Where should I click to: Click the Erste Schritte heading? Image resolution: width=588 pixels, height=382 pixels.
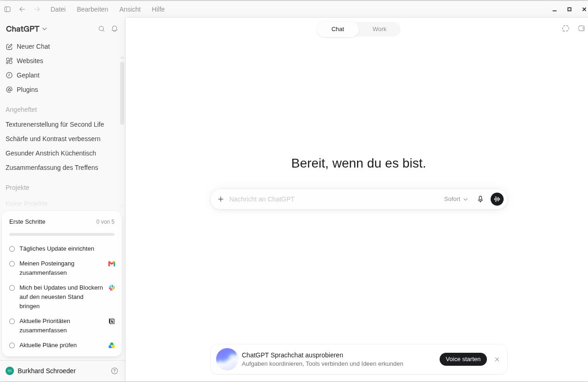(x=27, y=222)
